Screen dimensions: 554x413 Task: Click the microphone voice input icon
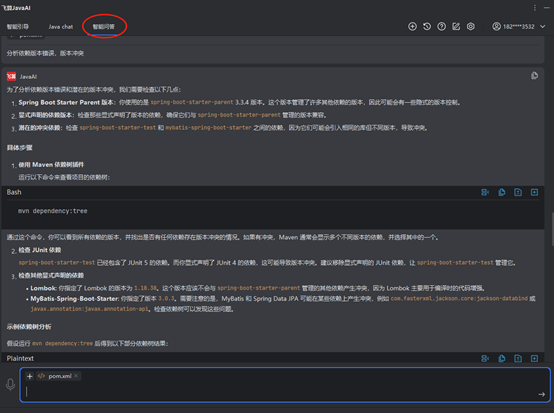(x=10, y=385)
